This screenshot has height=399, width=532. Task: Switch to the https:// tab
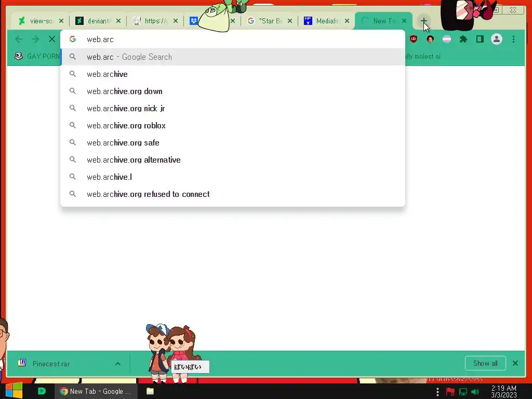pos(155,21)
